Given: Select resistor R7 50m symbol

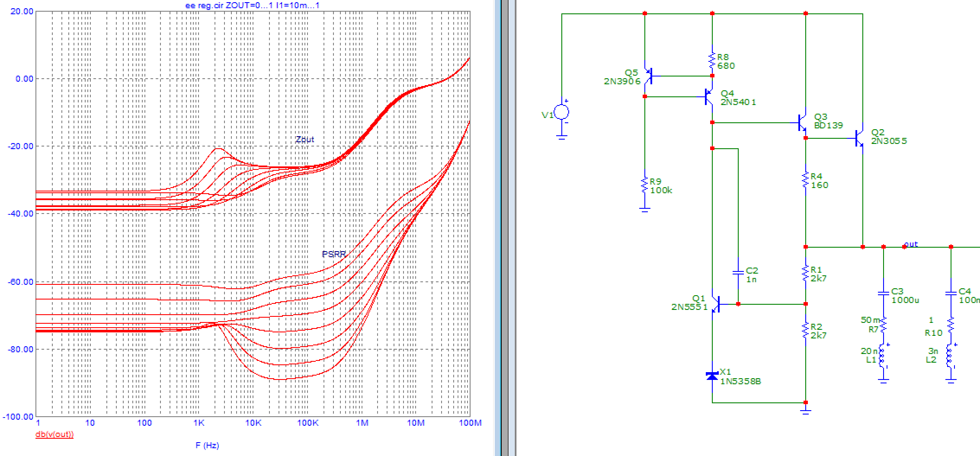Looking at the screenshot, I should point(883,325).
